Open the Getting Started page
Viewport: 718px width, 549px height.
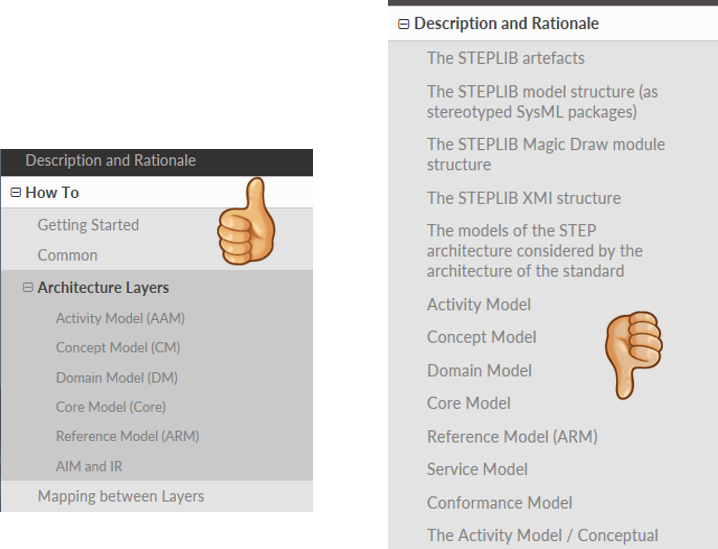tap(88, 225)
